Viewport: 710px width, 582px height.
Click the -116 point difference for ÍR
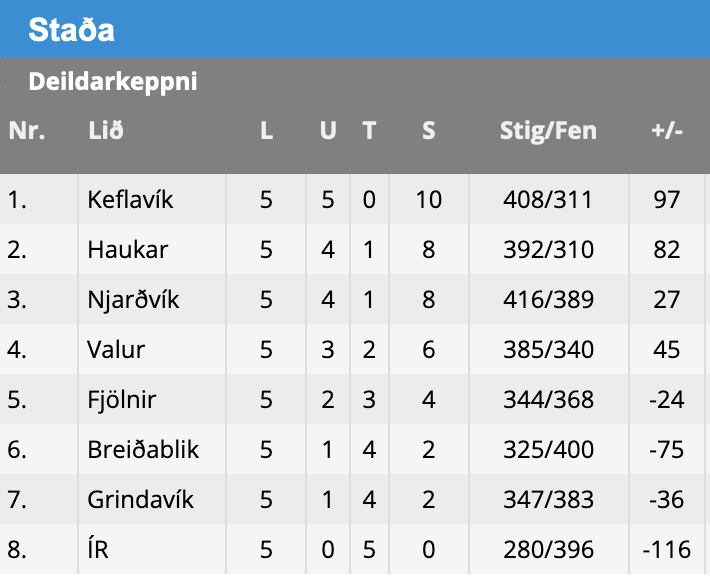(666, 549)
